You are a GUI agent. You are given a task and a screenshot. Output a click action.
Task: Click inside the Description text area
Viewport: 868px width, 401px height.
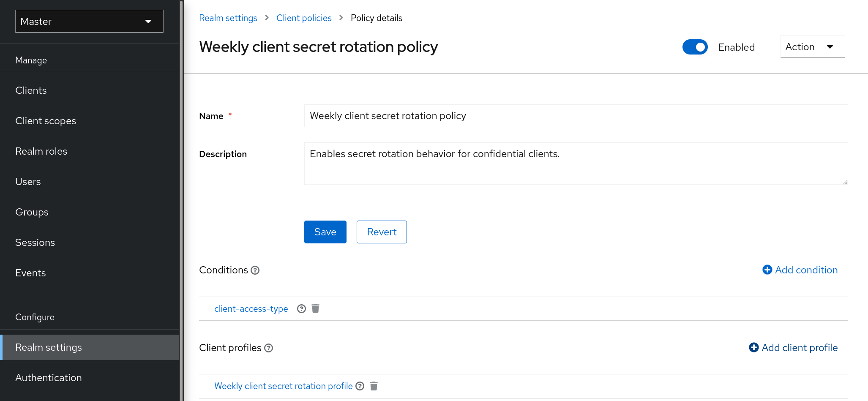pyautogui.click(x=576, y=164)
